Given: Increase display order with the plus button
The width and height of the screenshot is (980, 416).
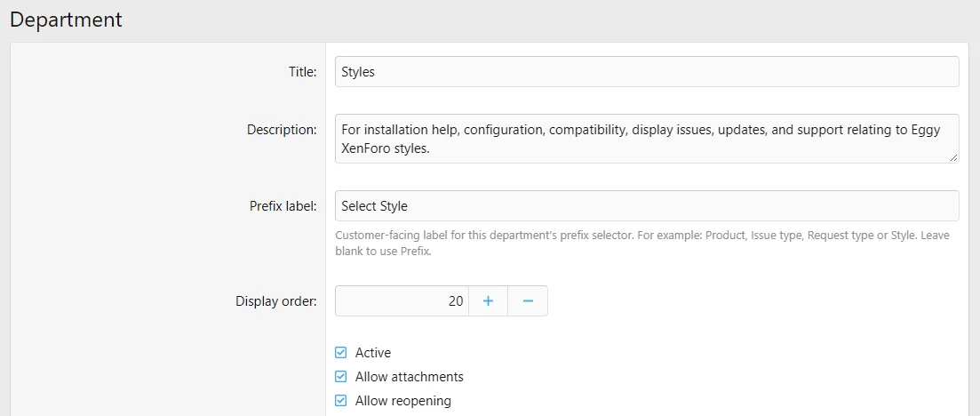Looking at the screenshot, I should pos(488,301).
